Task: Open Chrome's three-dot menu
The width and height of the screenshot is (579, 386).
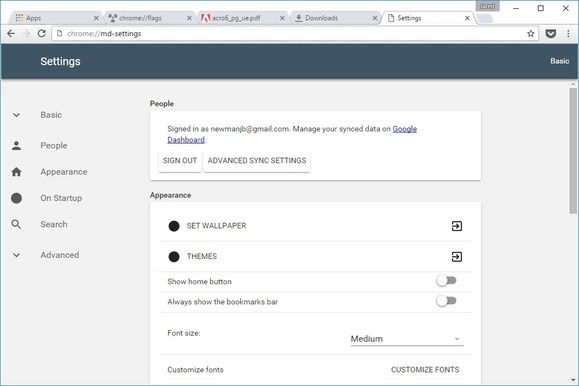Action: (x=568, y=34)
